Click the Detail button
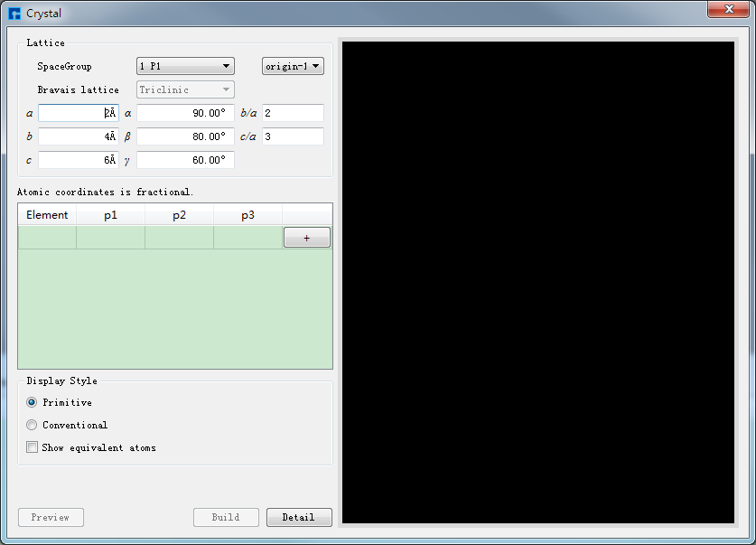This screenshot has height=545, width=756. coord(299,517)
